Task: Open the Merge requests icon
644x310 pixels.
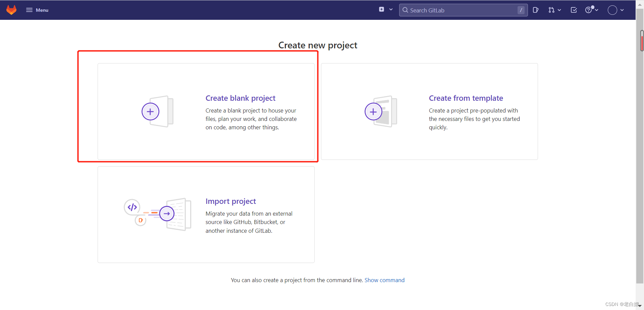Action: click(x=551, y=10)
